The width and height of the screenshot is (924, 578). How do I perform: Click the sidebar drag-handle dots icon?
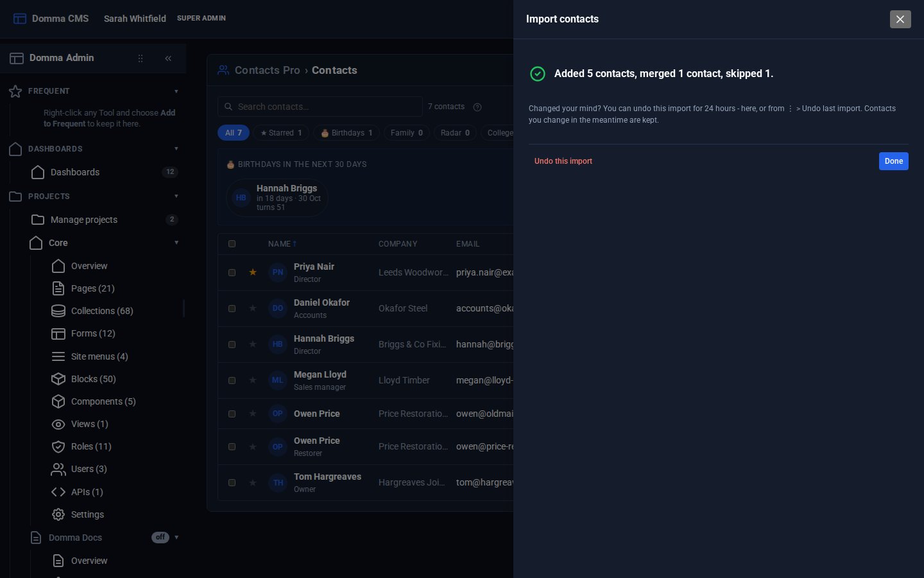click(141, 58)
